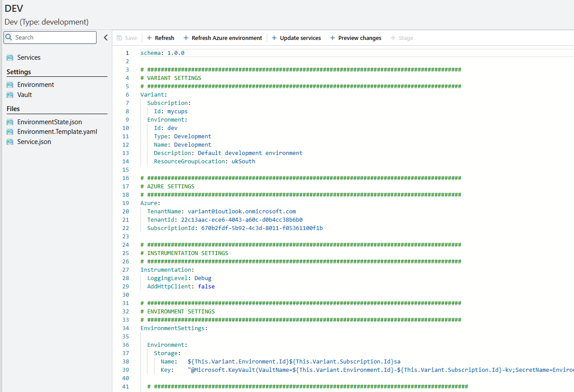Type in the Search input field
The height and width of the screenshot is (392, 574).
53,37
